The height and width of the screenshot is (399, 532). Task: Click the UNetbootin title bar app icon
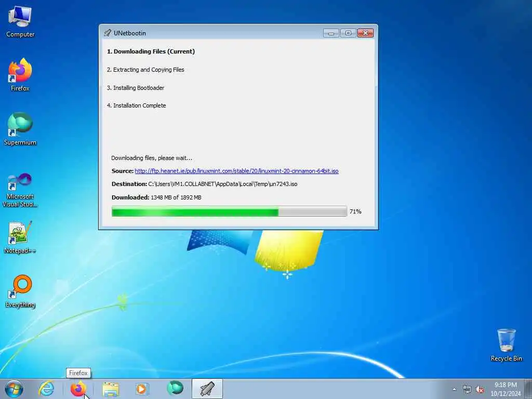tap(108, 33)
